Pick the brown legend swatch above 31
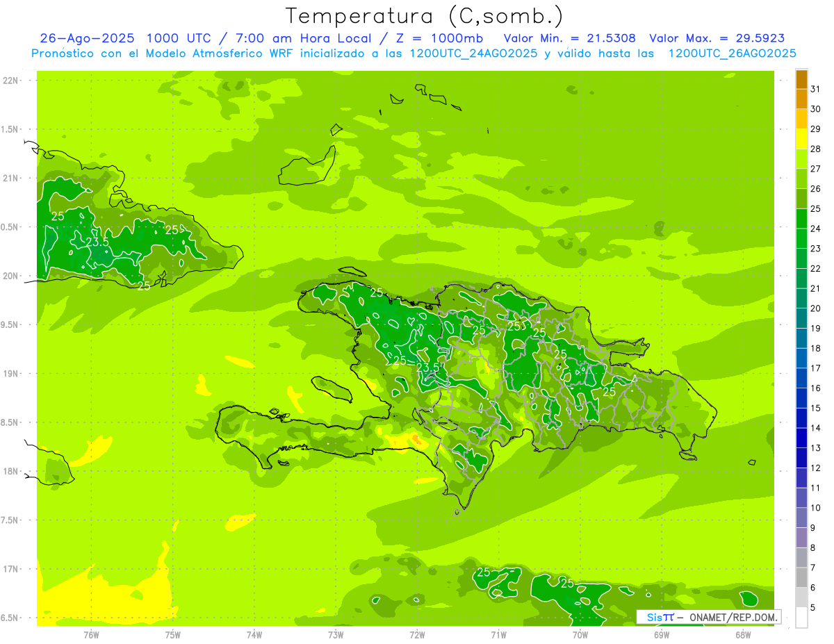Screen dimensions: 834x644 pyautogui.click(x=801, y=79)
